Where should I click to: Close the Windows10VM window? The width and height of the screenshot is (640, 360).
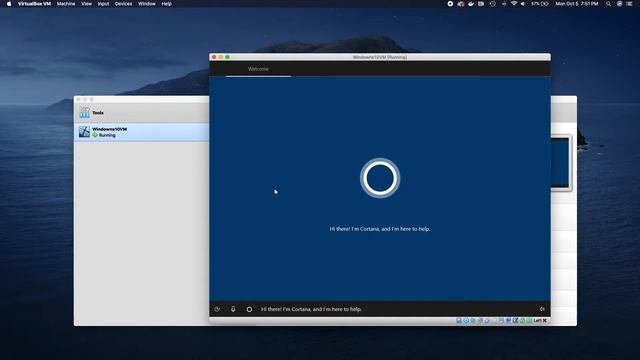214,57
